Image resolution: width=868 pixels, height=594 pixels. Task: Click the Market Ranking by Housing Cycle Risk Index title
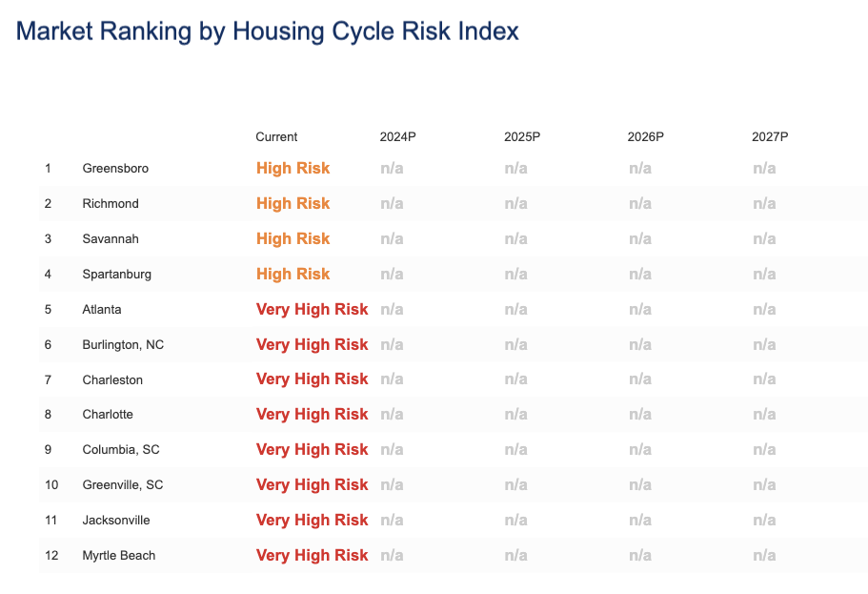pos(268,31)
